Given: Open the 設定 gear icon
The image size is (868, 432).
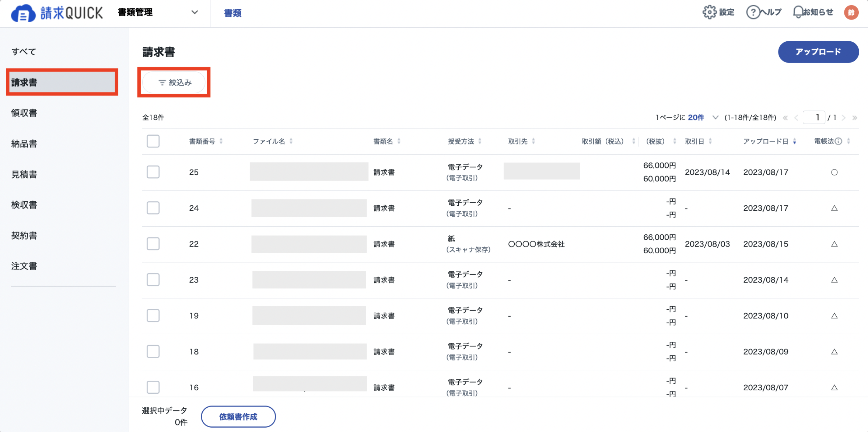Looking at the screenshot, I should pyautogui.click(x=709, y=12).
